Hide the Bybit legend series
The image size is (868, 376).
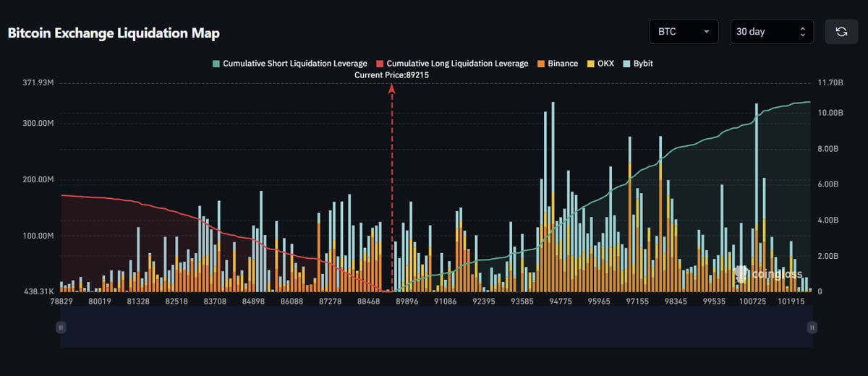(642, 64)
